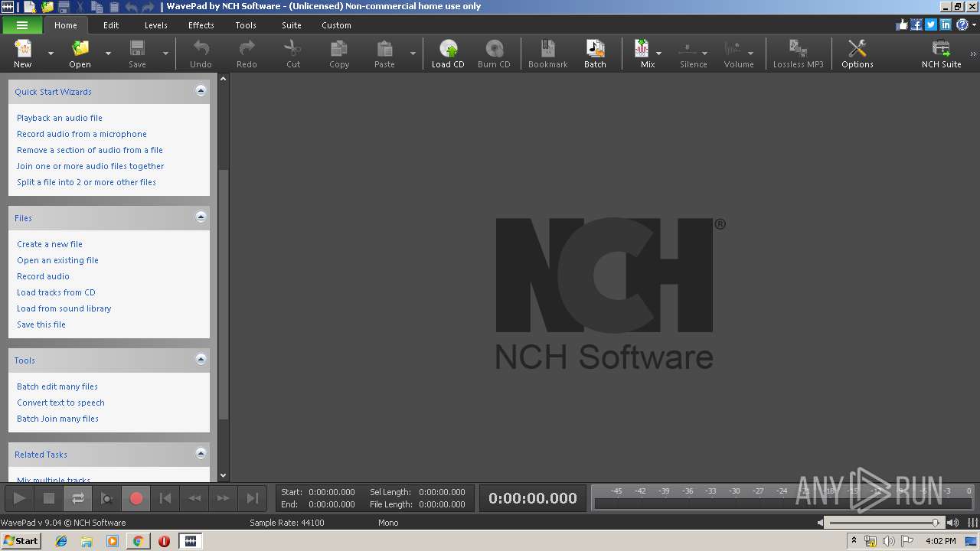980x551 pixels.
Task: Open the Options wrench icon
Action: [857, 54]
